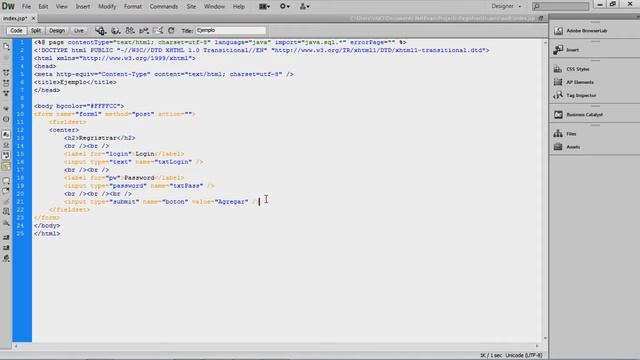Click the Outdent Code icon
The width and height of the screenshot is (640, 360).
(6, 248)
